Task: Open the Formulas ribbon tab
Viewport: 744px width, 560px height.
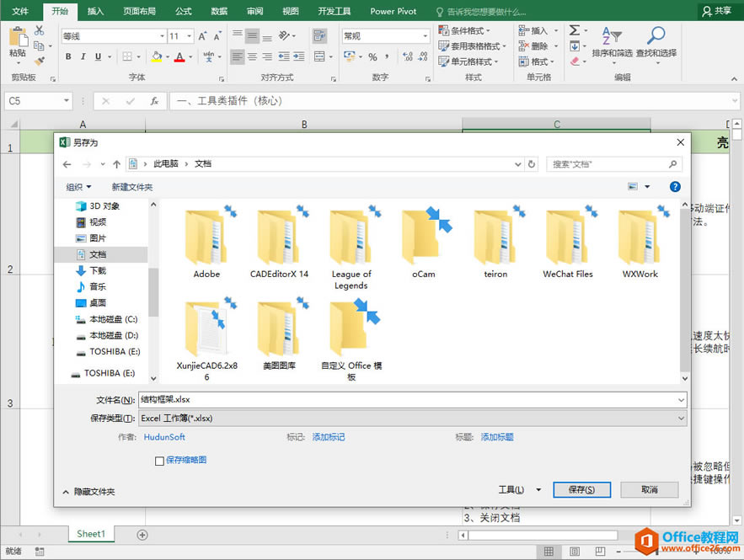Action: pyautogui.click(x=183, y=11)
